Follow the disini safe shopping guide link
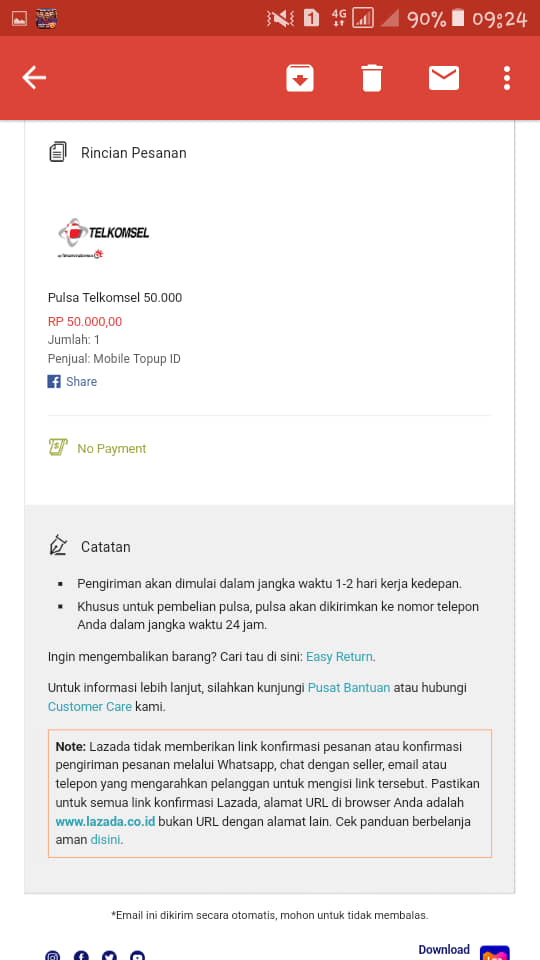Screen dimensions: 540x960 tap(106, 840)
